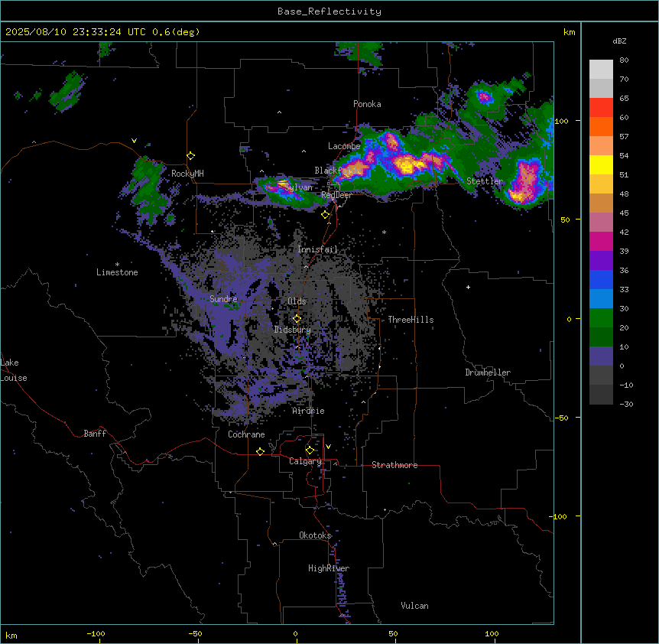Image resolution: width=659 pixels, height=644 pixels.
Task: Click the yellow diamond marker above Calgary label
Action: 310,450
